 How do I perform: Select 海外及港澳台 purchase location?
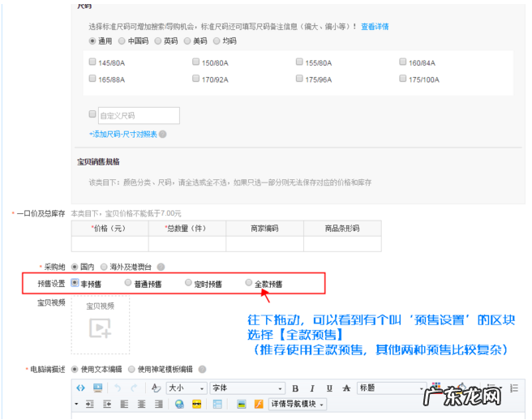[x=104, y=267]
